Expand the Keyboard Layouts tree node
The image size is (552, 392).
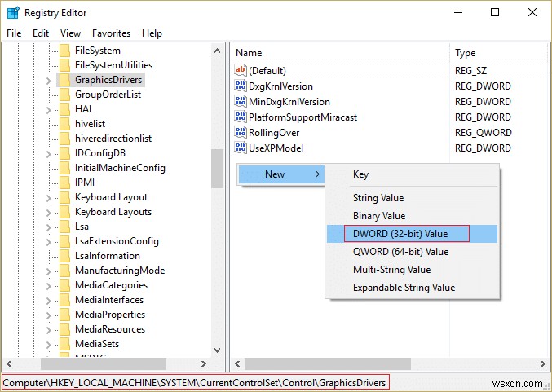[x=49, y=213]
